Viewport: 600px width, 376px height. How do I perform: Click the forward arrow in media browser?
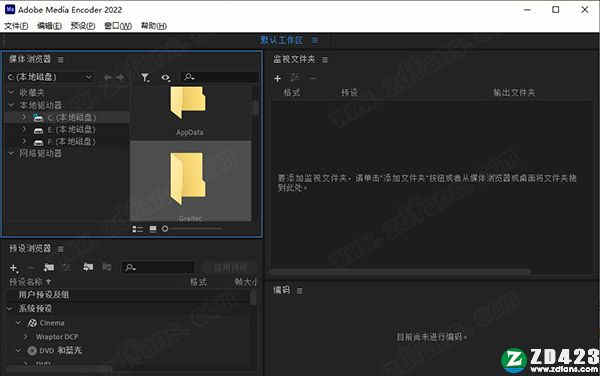(x=120, y=78)
